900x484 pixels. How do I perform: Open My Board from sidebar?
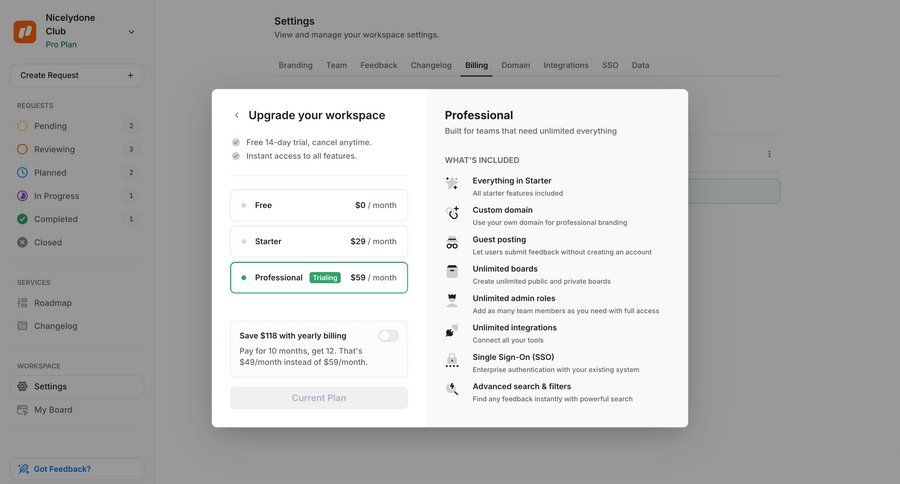click(53, 410)
